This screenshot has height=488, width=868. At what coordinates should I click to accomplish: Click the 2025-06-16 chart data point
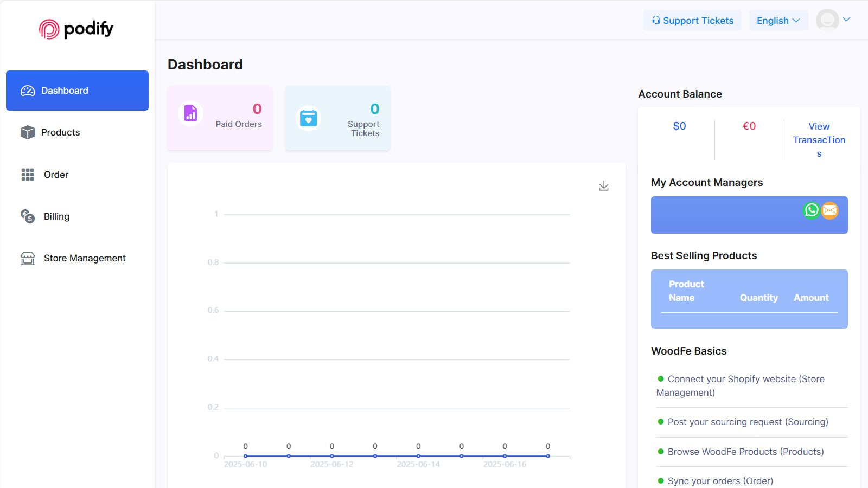coord(505,456)
